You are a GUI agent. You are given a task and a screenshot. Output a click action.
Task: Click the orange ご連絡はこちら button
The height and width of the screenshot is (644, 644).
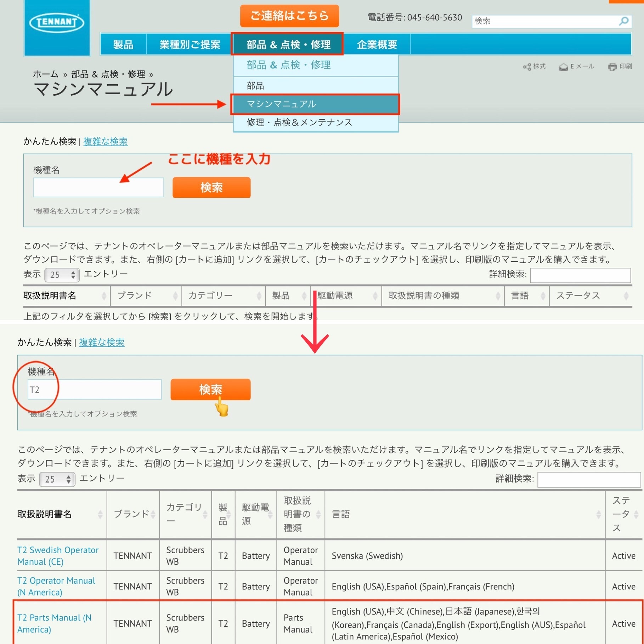289,16
